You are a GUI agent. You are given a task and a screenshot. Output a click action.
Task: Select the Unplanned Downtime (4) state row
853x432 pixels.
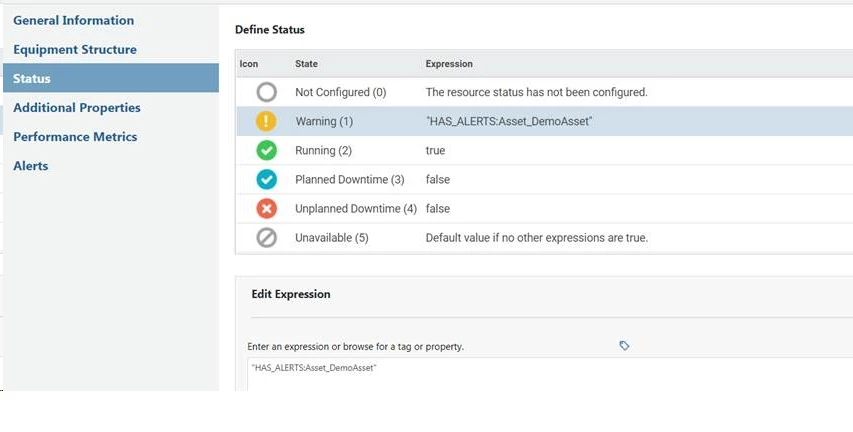(355, 208)
